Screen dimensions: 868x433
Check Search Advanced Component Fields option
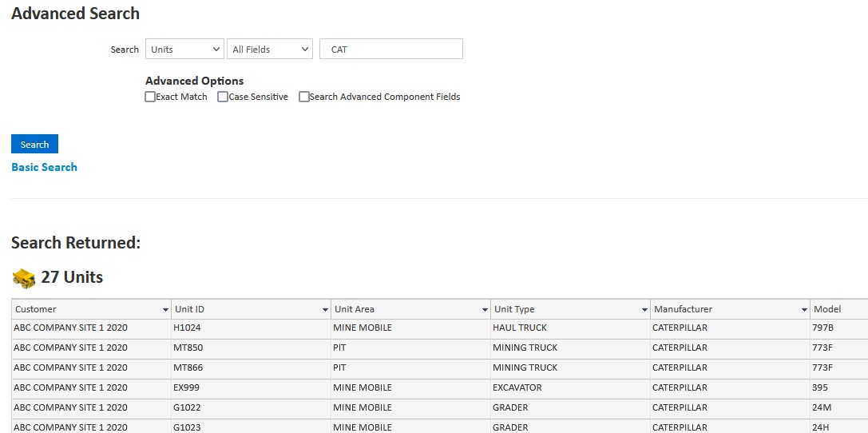(304, 97)
